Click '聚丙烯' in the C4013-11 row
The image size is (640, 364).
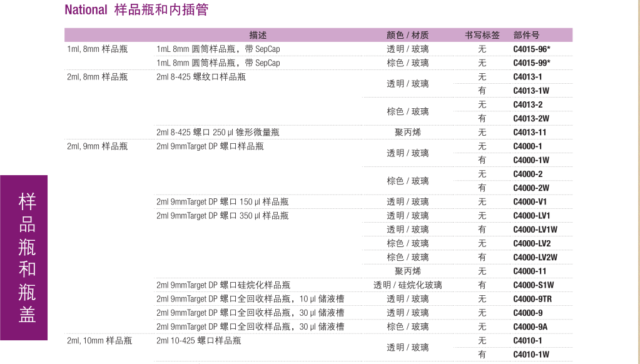[407, 132]
